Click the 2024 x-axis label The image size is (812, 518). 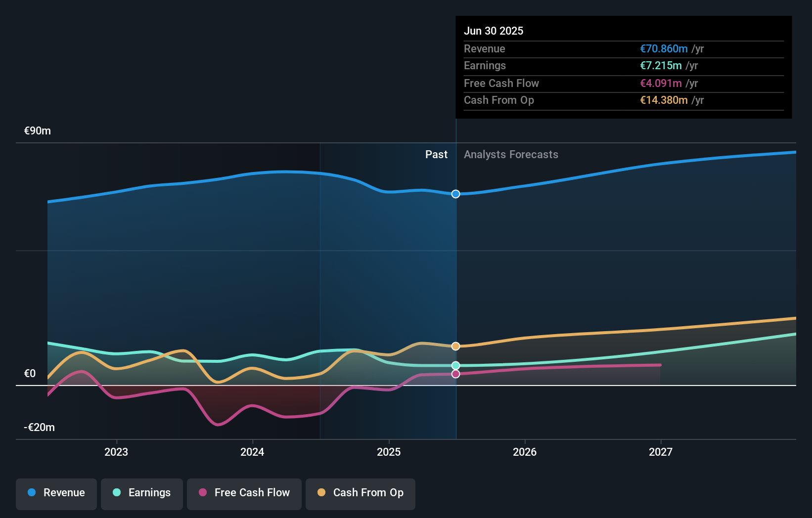click(252, 452)
